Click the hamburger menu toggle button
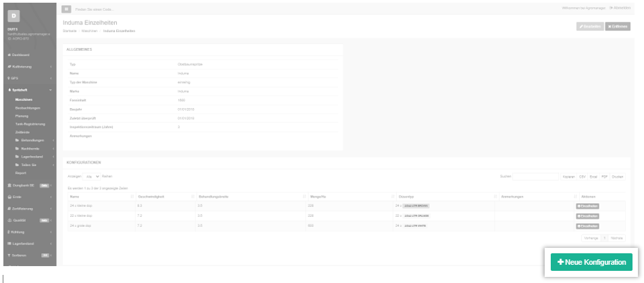The image size is (644, 283). 66,9
